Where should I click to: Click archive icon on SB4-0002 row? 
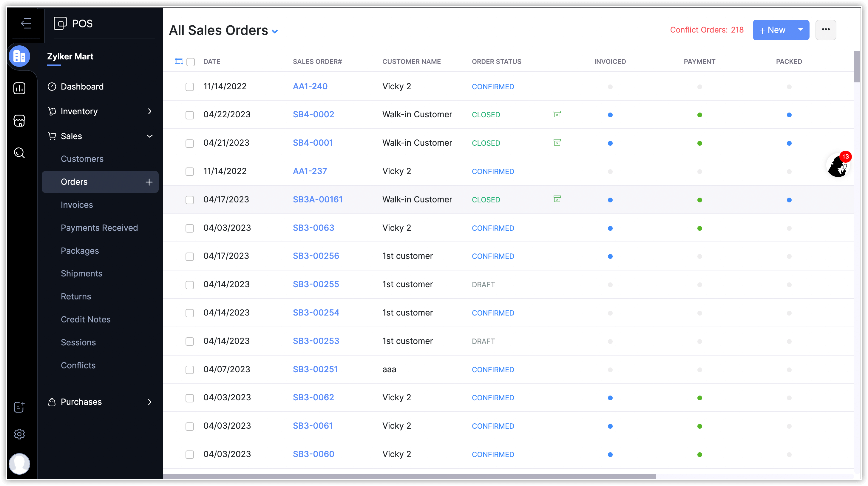(557, 114)
